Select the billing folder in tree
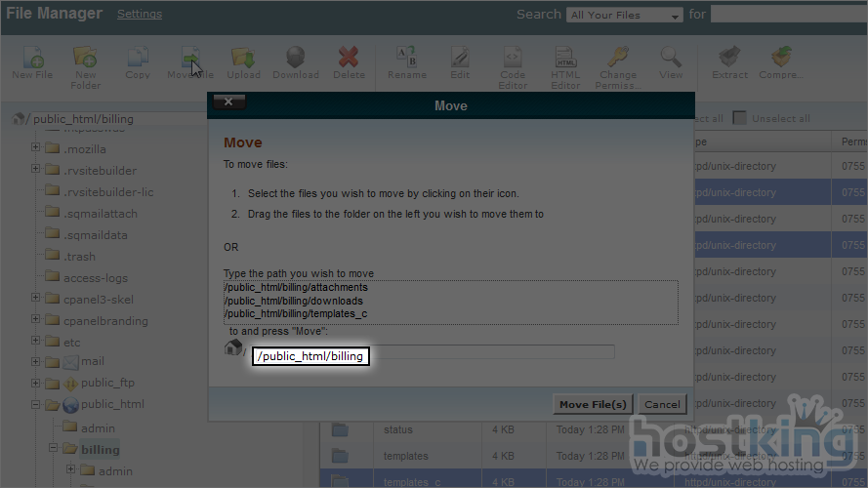The height and width of the screenshot is (488, 868). [x=100, y=450]
